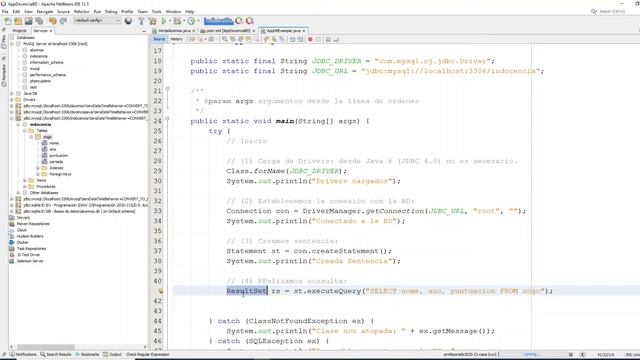Open the Run Project dropdown arrow
640x360 pixels.
(170, 20)
